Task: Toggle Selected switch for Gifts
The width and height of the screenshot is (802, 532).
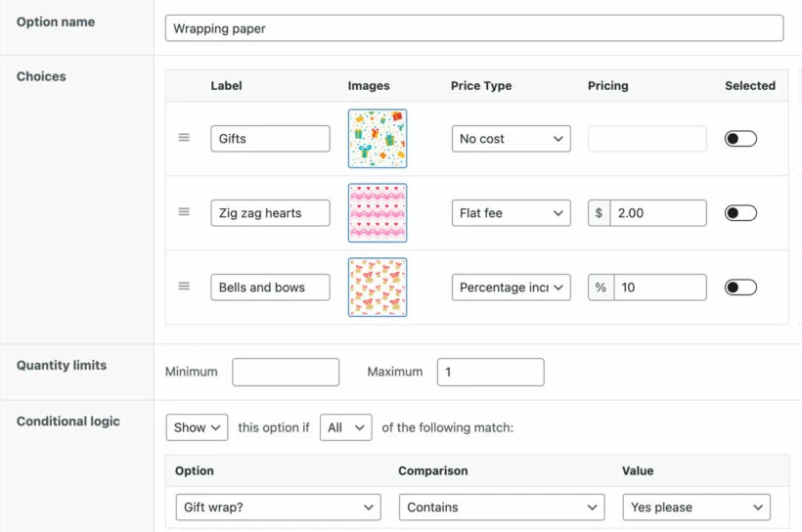Action: coord(740,139)
